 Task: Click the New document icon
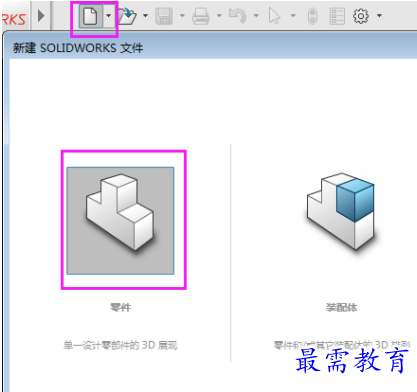(91, 16)
